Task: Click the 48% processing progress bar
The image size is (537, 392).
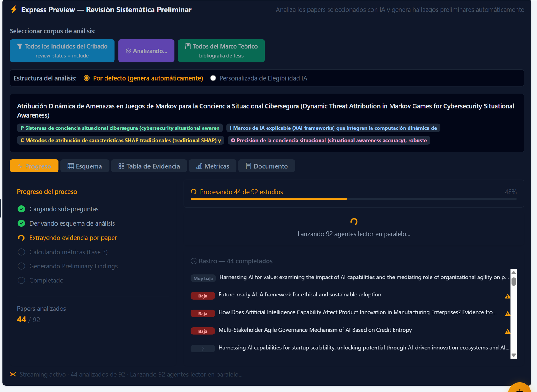Action: (354, 199)
